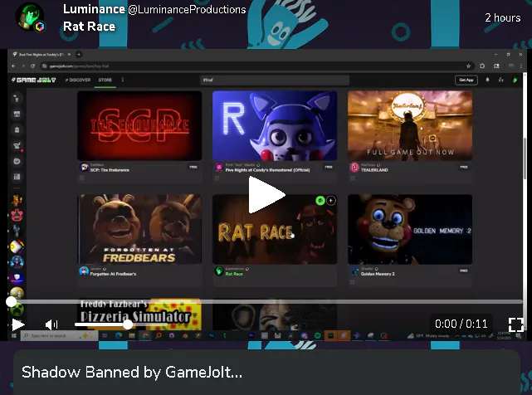Open the red neon bear community icon
The width and height of the screenshot is (532, 395).
tap(17, 215)
